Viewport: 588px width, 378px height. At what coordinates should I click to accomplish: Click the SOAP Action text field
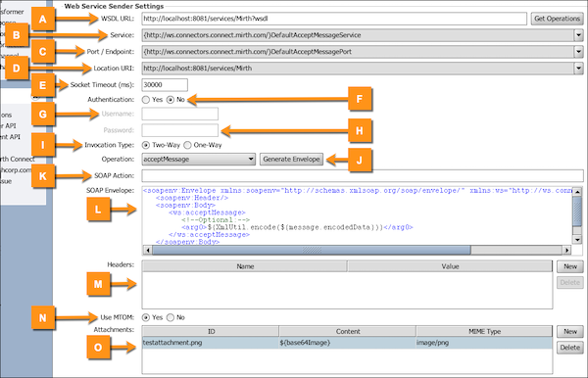pos(363,175)
